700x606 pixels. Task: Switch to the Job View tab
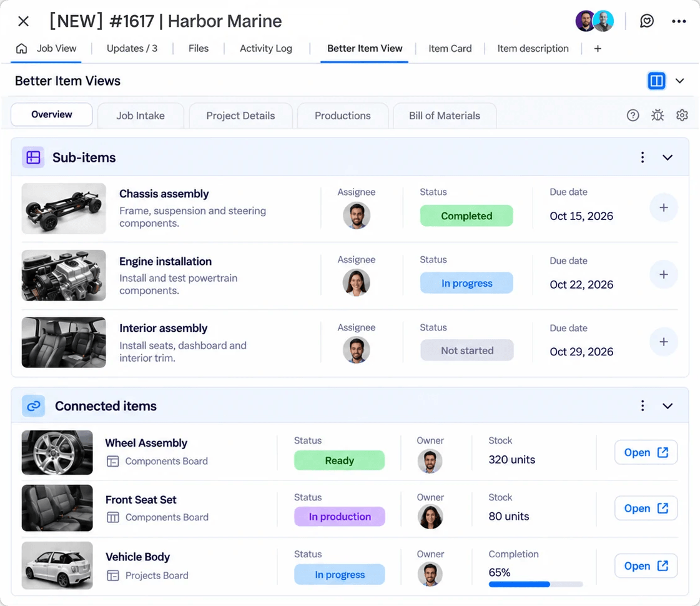pos(46,48)
